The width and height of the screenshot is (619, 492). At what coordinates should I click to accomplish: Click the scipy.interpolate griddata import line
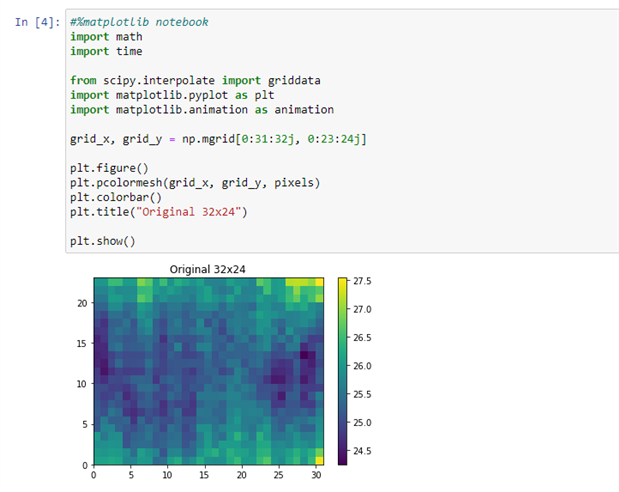(x=195, y=81)
